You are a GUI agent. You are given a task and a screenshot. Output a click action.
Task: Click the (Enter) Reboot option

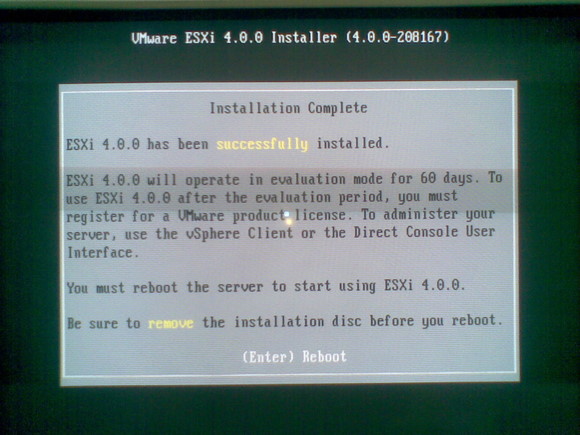[294, 357]
